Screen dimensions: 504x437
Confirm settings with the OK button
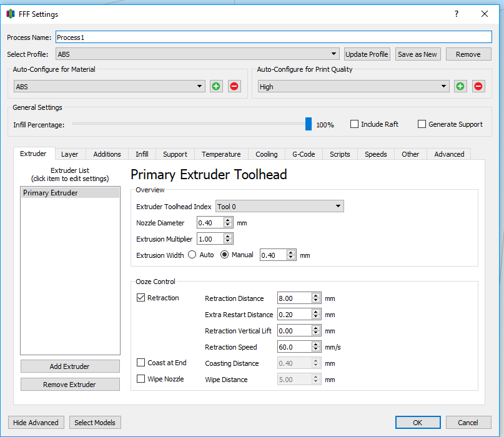(418, 422)
